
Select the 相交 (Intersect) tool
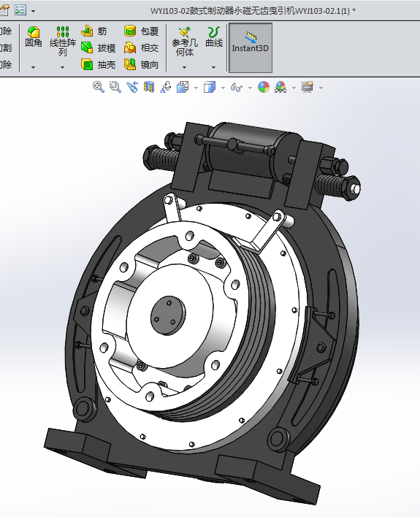pyautogui.click(x=142, y=47)
